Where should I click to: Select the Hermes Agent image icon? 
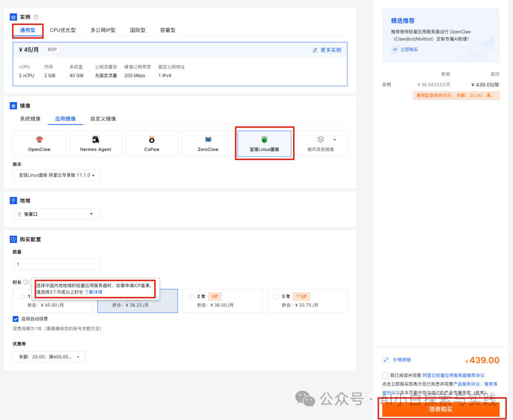[x=95, y=140]
